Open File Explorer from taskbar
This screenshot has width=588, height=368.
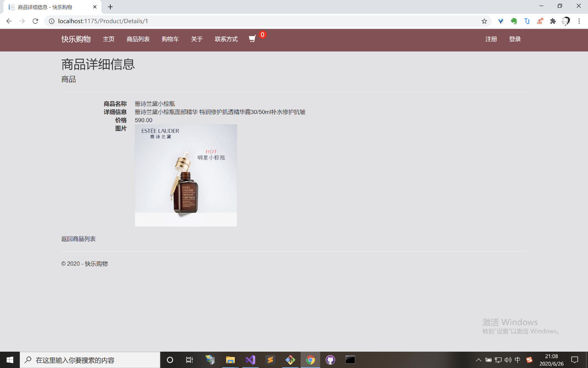click(230, 360)
